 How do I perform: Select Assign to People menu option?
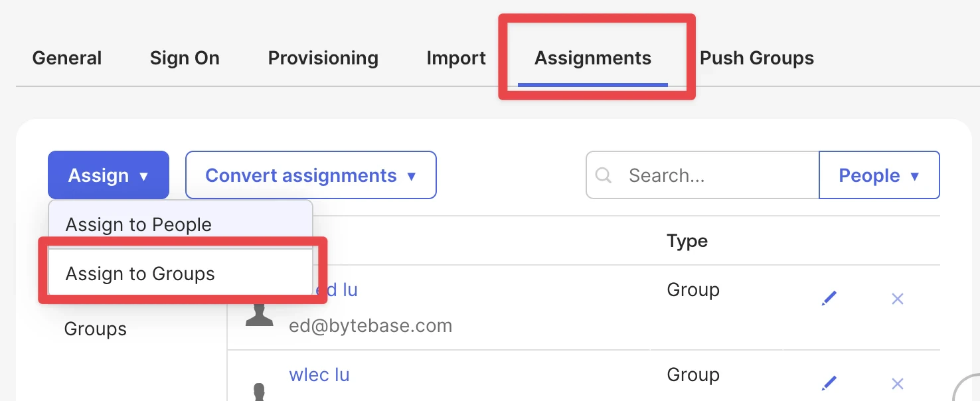(138, 224)
